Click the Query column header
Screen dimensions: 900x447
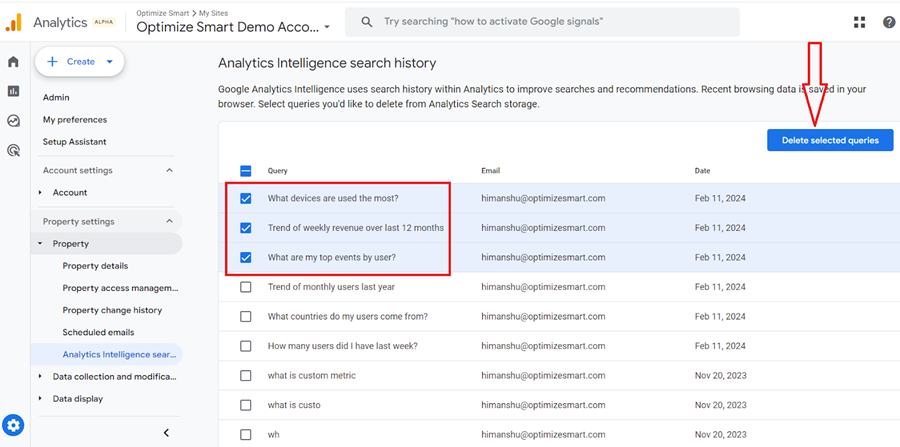click(x=278, y=171)
